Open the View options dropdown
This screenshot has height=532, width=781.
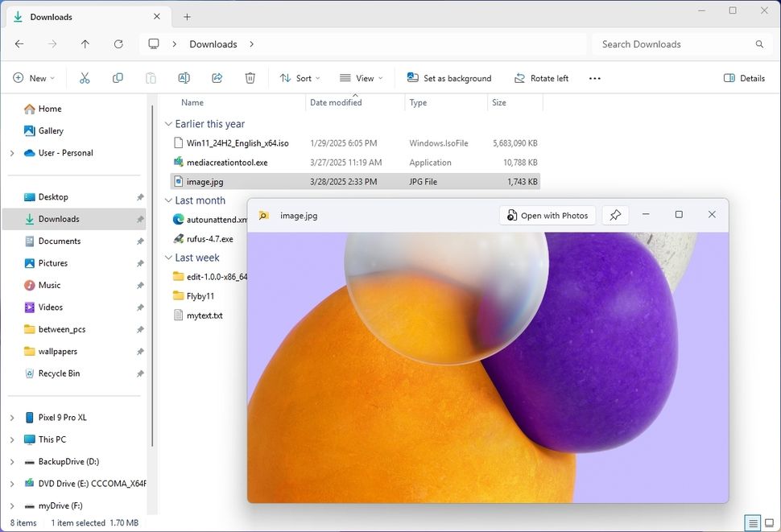click(361, 78)
